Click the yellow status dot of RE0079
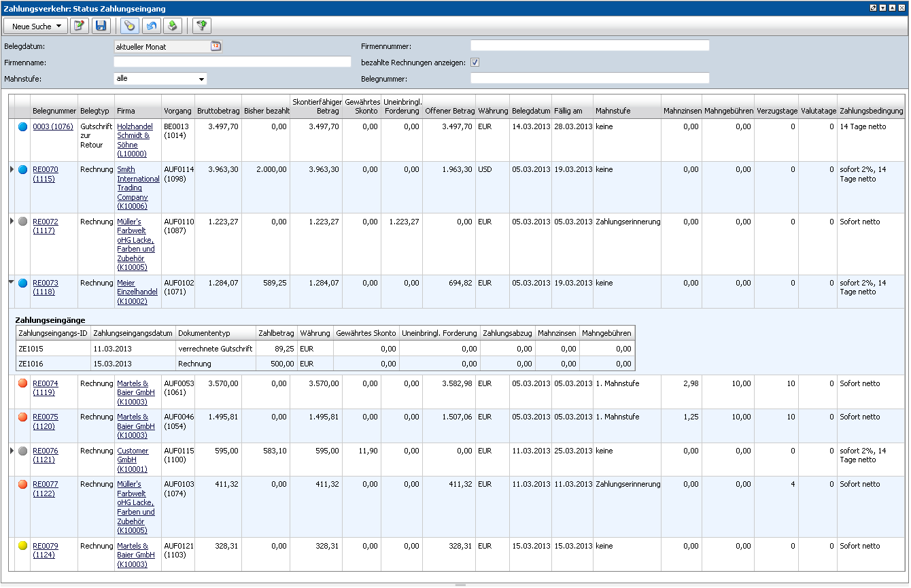Image resolution: width=911 pixels, height=588 pixels. coord(22,546)
